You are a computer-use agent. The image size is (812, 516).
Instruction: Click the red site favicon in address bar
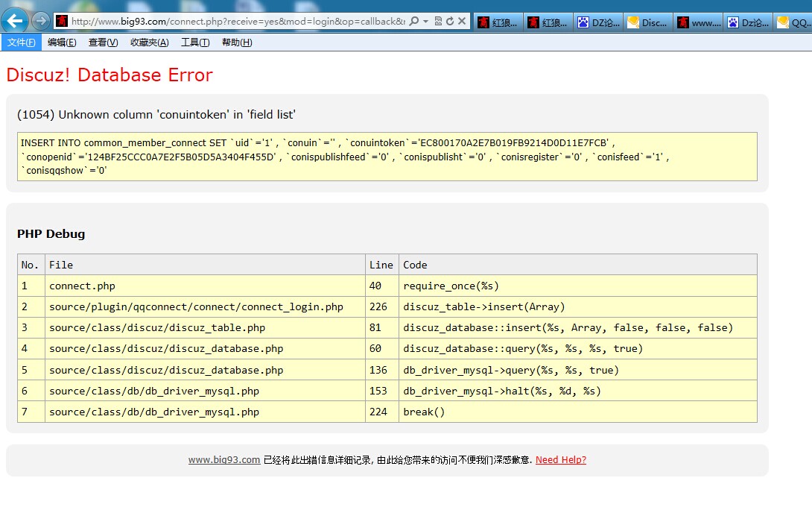coord(63,22)
